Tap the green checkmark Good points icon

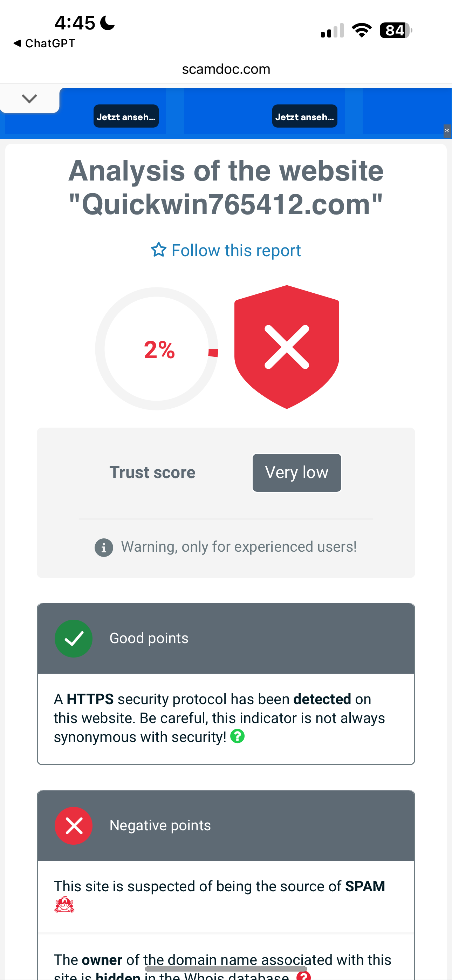[74, 638]
